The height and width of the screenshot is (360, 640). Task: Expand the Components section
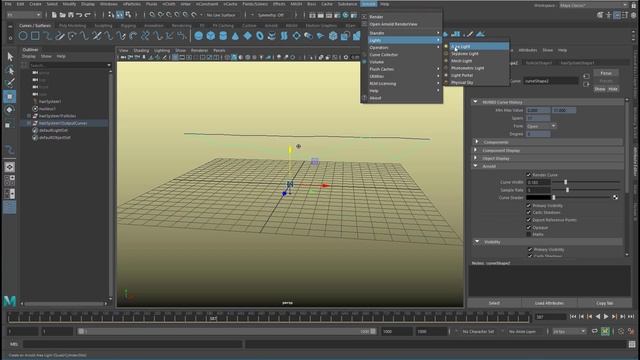[x=476, y=142]
